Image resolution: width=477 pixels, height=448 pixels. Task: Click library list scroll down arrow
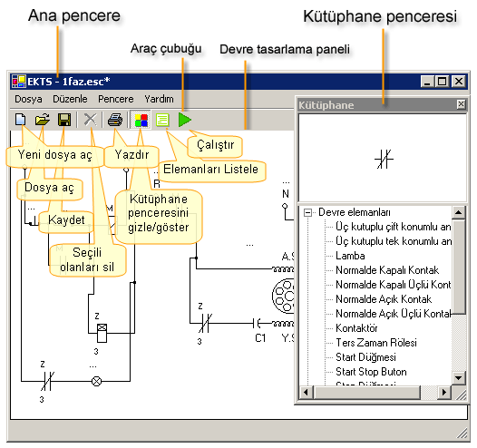(x=459, y=378)
